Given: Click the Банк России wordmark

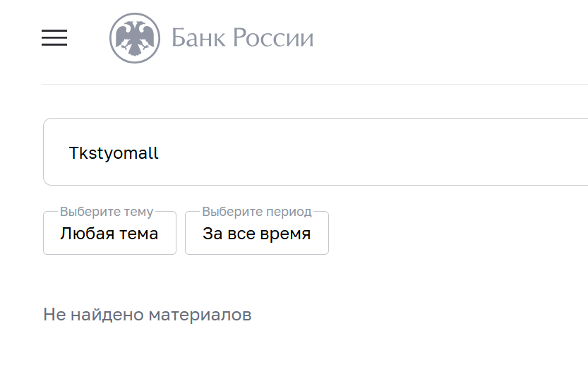Looking at the screenshot, I should (242, 38).
